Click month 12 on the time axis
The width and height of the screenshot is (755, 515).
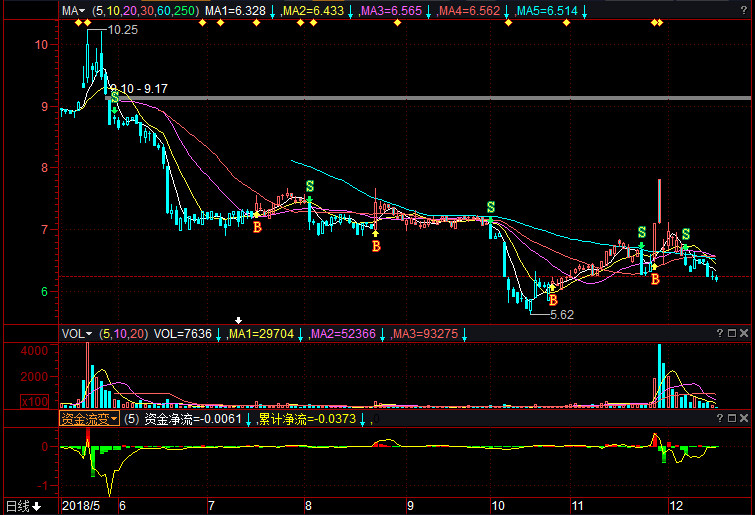click(x=675, y=506)
